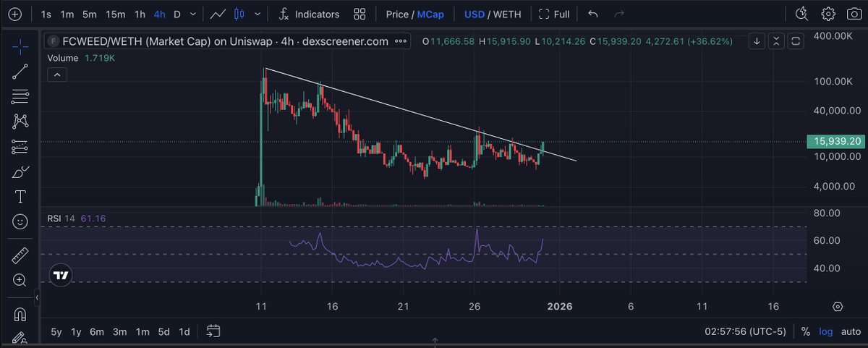
Task: Open the timeframe dropdown arrow
Action: tap(192, 14)
